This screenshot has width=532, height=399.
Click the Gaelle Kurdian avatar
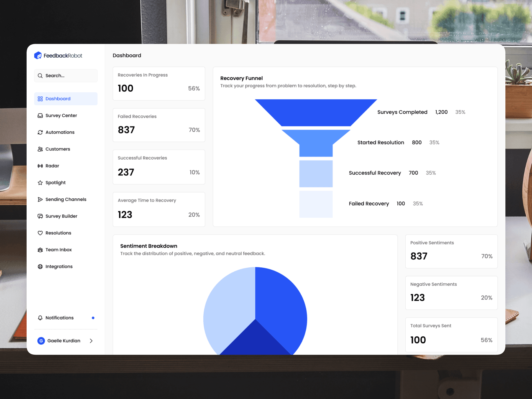pyautogui.click(x=41, y=341)
